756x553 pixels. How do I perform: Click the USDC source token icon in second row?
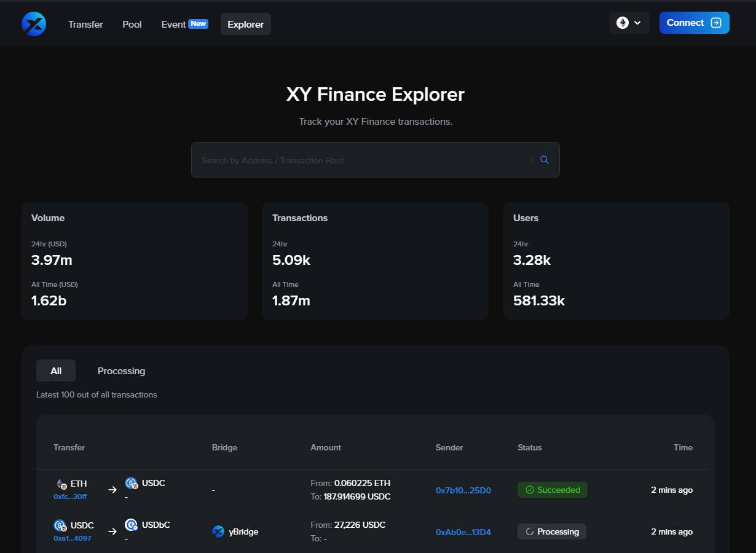click(x=60, y=525)
